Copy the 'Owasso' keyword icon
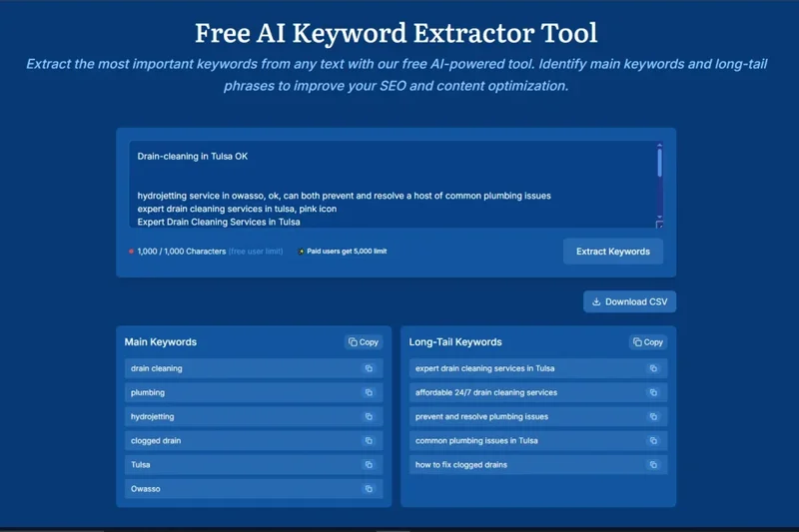Image resolution: width=799 pixels, height=532 pixels. [x=369, y=489]
